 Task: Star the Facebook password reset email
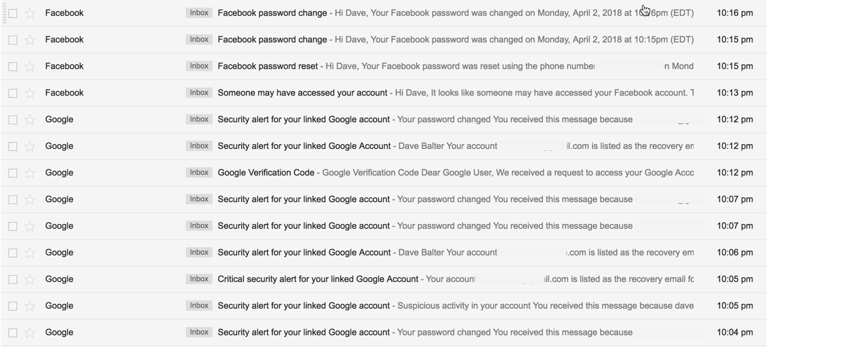coord(29,67)
